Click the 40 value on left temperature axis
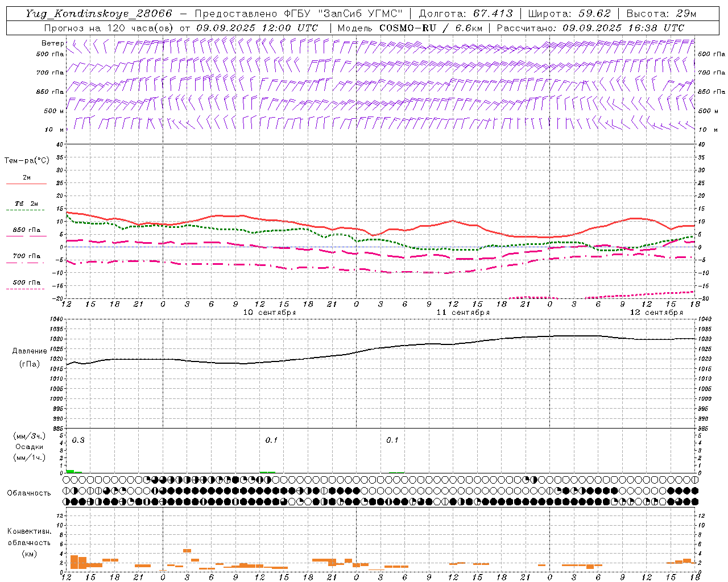 [x=60, y=144]
